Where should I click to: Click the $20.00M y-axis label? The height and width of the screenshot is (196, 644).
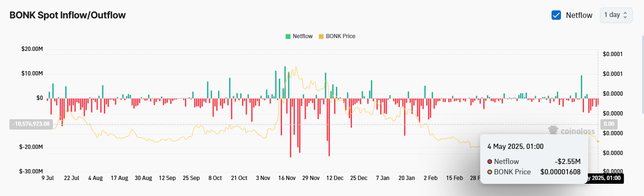33,49
